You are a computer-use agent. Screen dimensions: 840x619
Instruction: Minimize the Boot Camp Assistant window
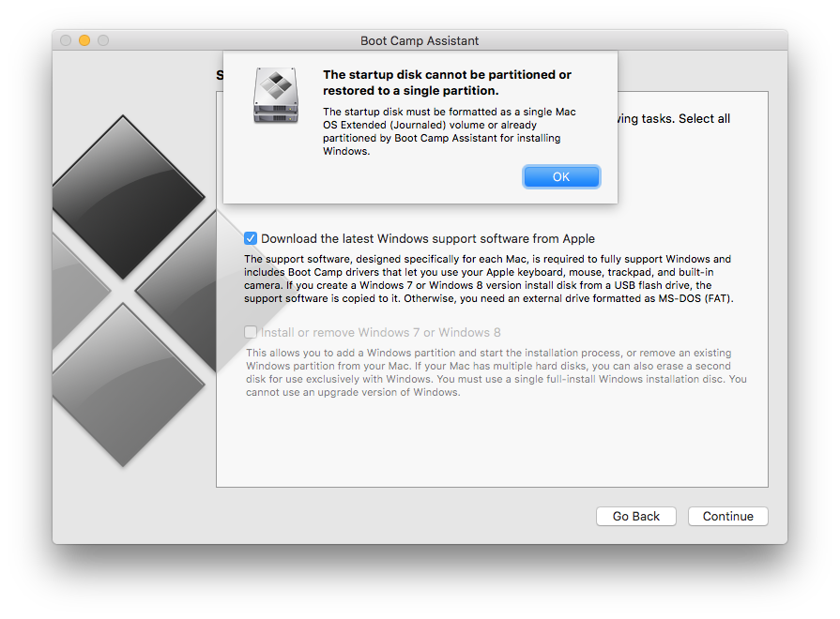(84, 40)
